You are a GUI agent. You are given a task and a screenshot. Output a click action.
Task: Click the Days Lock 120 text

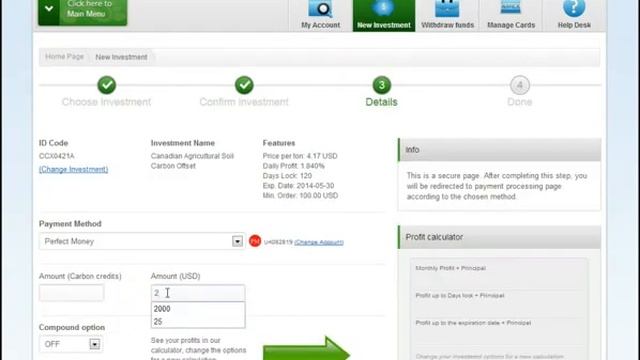[287, 176]
